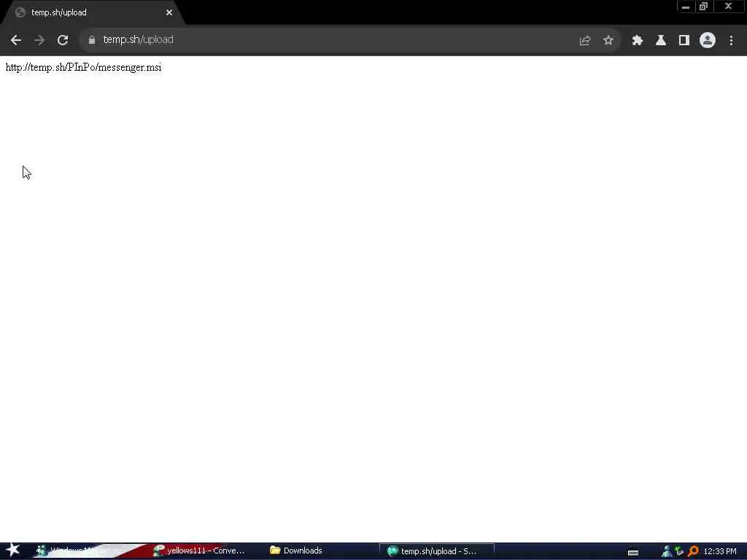Close the temp.sh/upload tab
This screenshot has height=560, width=747.
169,13
